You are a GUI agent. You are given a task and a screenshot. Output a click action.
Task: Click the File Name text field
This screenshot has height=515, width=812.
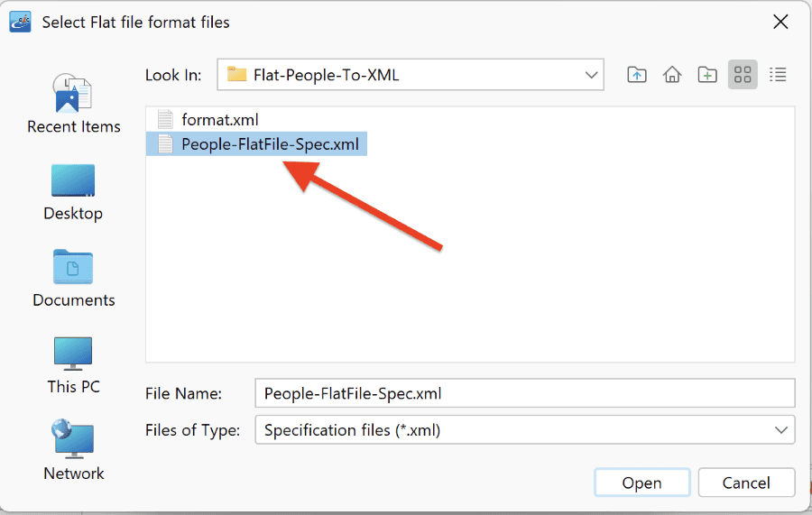point(524,393)
